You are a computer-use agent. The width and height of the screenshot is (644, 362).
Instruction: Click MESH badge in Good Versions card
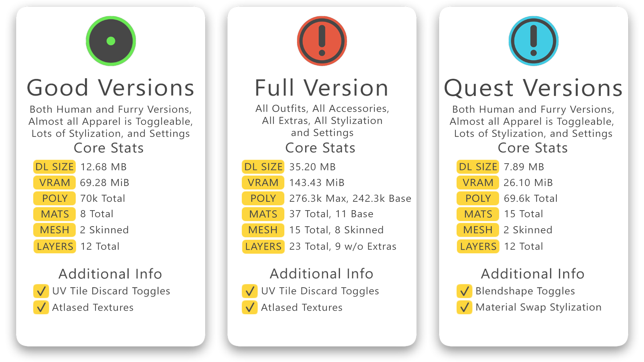54,230
